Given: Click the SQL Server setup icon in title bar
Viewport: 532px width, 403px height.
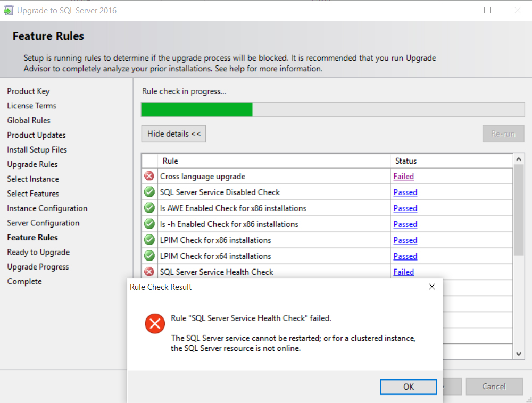Looking at the screenshot, I should [x=9, y=11].
